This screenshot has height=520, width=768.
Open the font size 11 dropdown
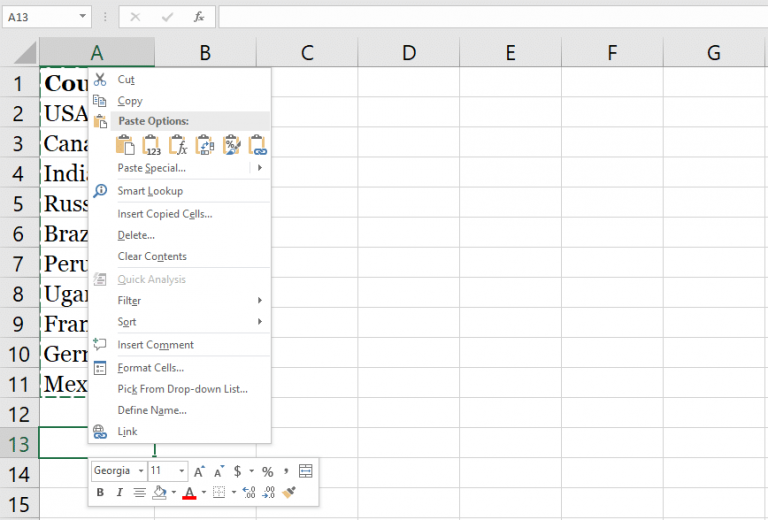point(181,471)
